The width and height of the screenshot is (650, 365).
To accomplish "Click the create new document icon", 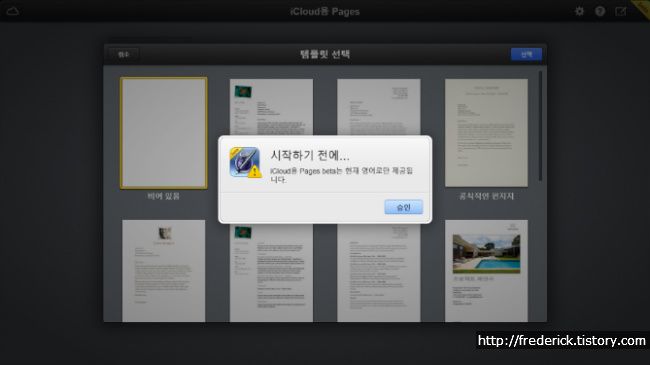I will pyautogui.click(x=621, y=11).
